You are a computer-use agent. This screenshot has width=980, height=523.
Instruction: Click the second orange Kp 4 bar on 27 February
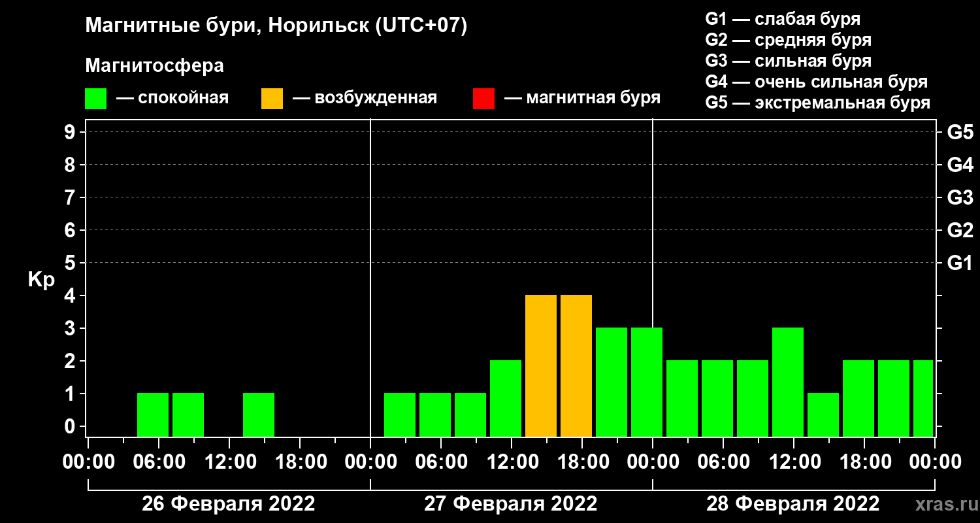[x=576, y=365]
